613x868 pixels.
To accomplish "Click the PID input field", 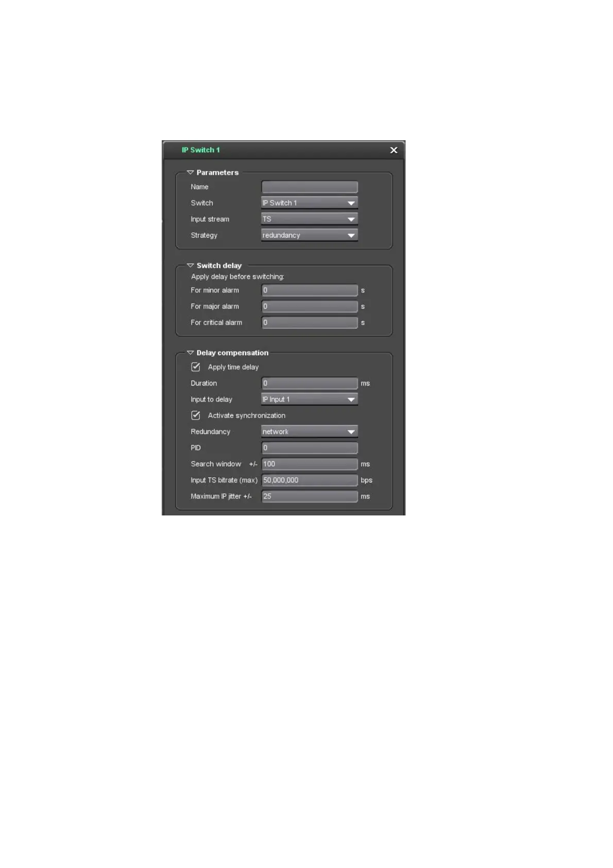I will pos(310,448).
